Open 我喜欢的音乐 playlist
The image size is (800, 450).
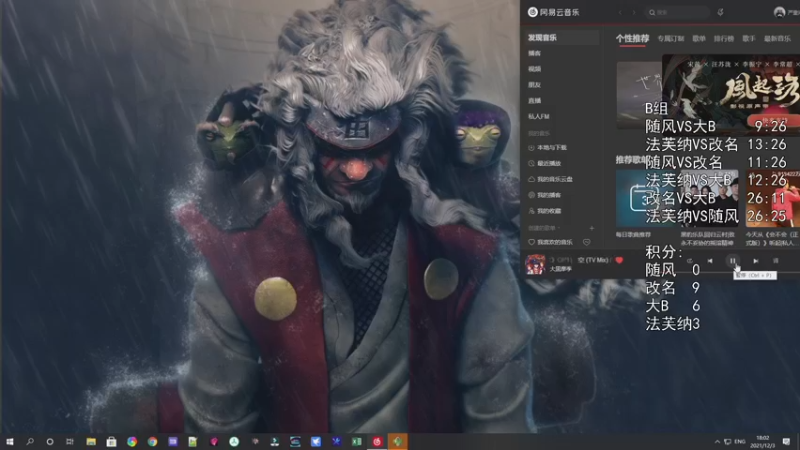(550, 242)
